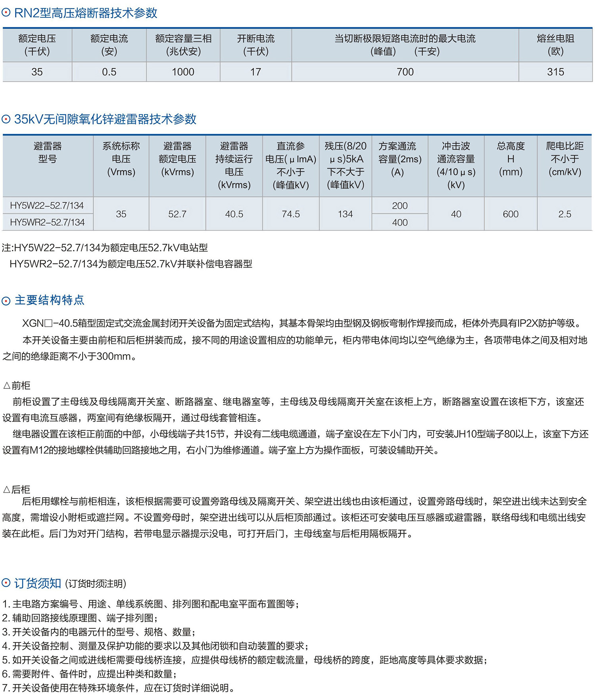Click the 熔丝电阻(欧) column header
This screenshot has width=595, height=700.
click(x=555, y=45)
